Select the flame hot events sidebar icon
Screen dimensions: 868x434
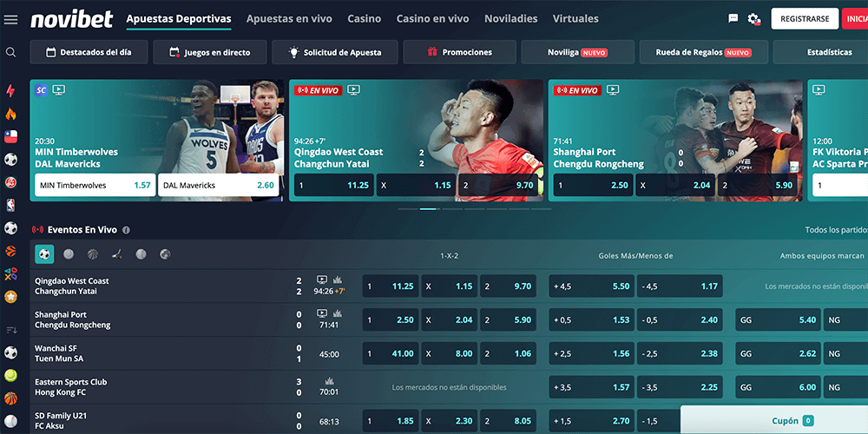coord(10,114)
